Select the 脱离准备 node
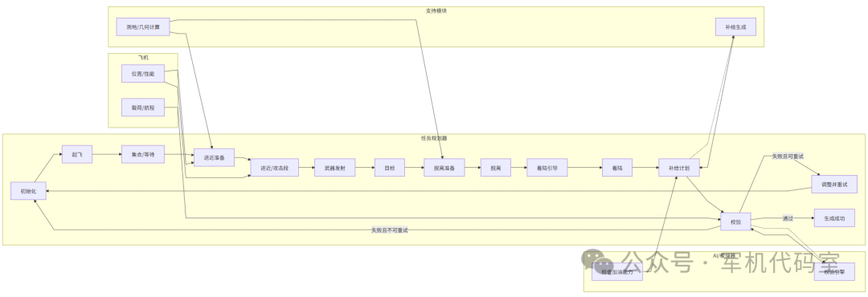 pyautogui.click(x=444, y=168)
